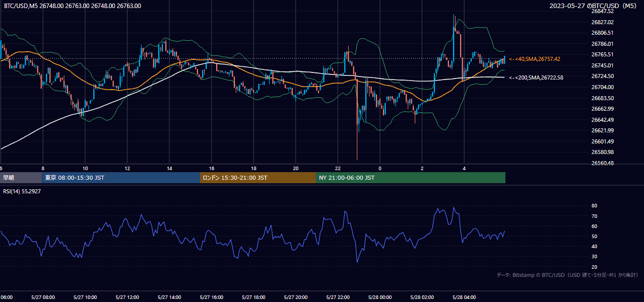
Task: Click price axis label 26683.50
Action: point(602,98)
